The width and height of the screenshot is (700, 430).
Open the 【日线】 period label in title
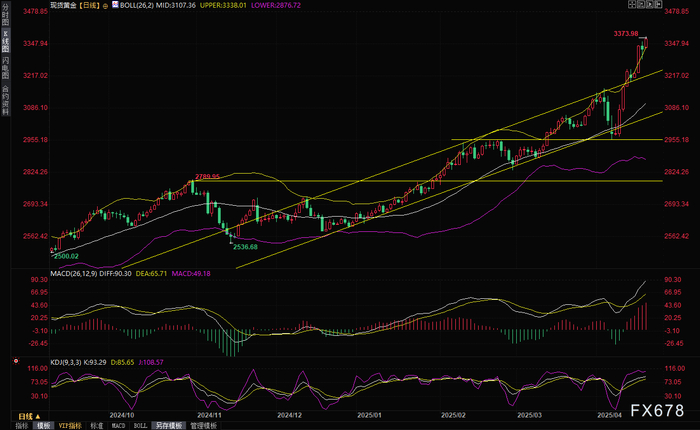click(89, 6)
